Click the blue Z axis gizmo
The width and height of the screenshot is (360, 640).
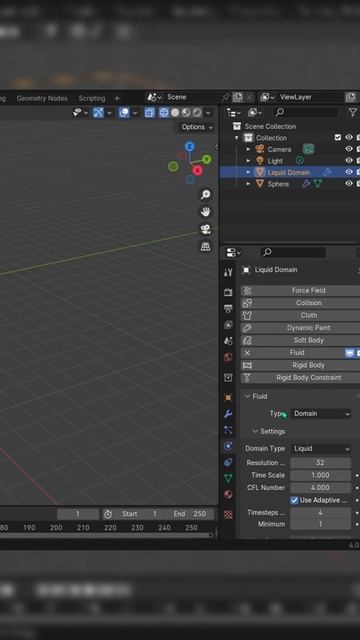click(189, 147)
